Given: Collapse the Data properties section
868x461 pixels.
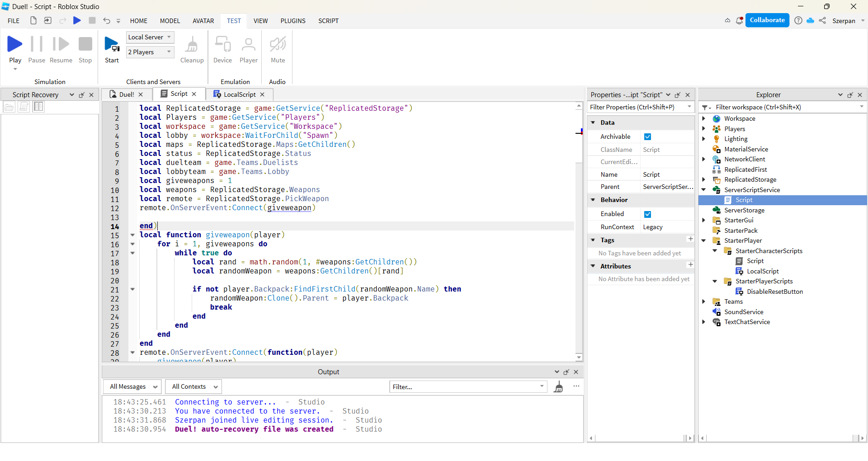Looking at the screenshot, I should [x=593, y=122].
